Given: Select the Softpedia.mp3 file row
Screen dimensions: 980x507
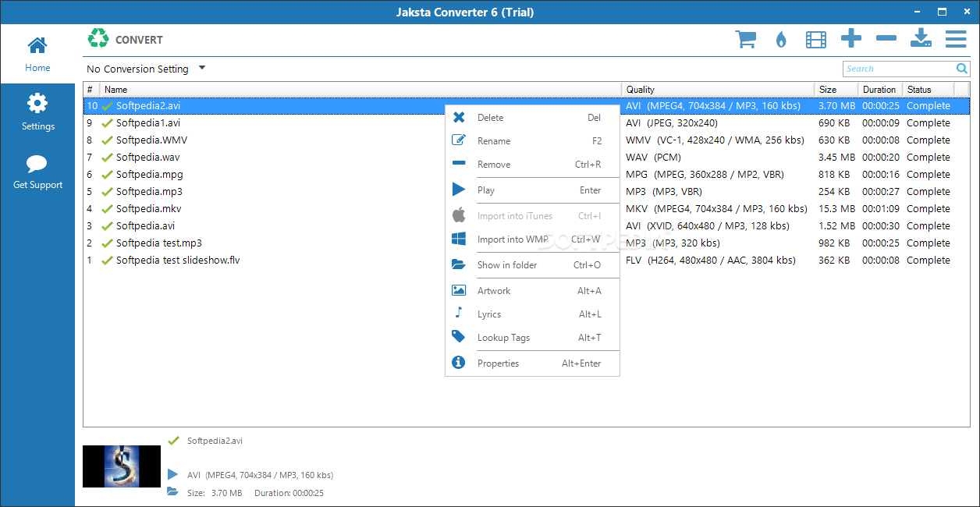Looking at the screenshot, I should 527,192.
